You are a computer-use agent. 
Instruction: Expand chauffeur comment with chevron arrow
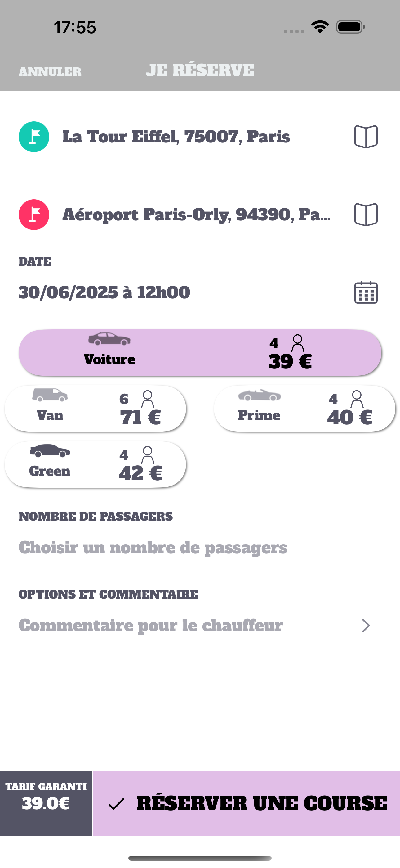click(x=366, y=626)
